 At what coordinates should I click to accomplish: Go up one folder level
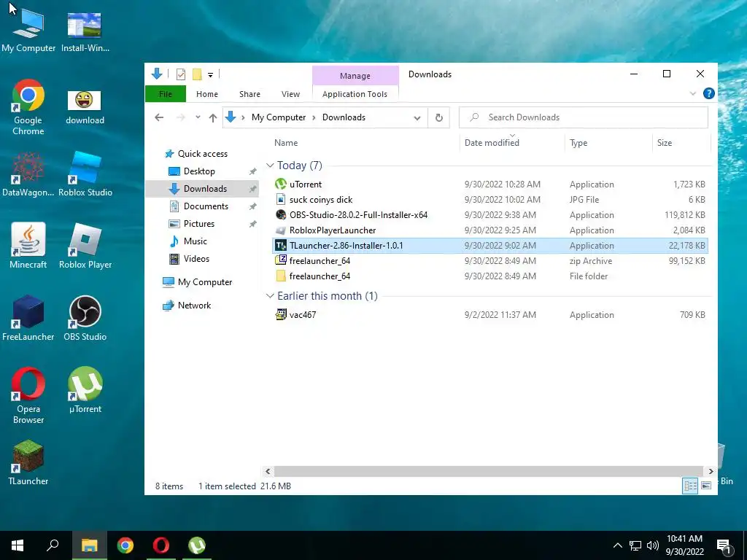212,117
